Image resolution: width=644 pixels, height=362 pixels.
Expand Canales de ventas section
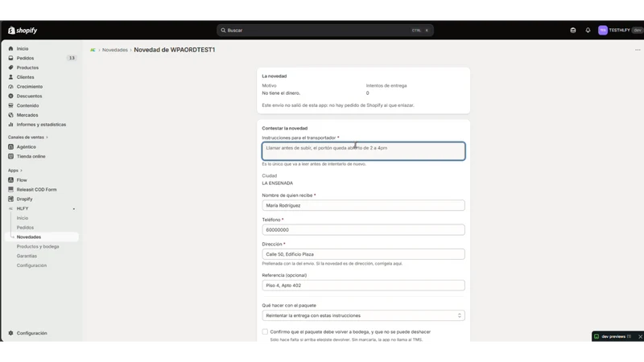click(x=28, y=137)
